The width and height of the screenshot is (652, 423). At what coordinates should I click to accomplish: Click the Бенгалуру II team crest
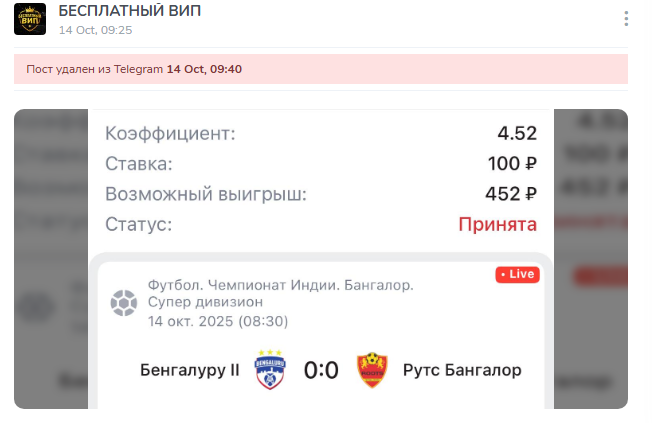[271, 370]
